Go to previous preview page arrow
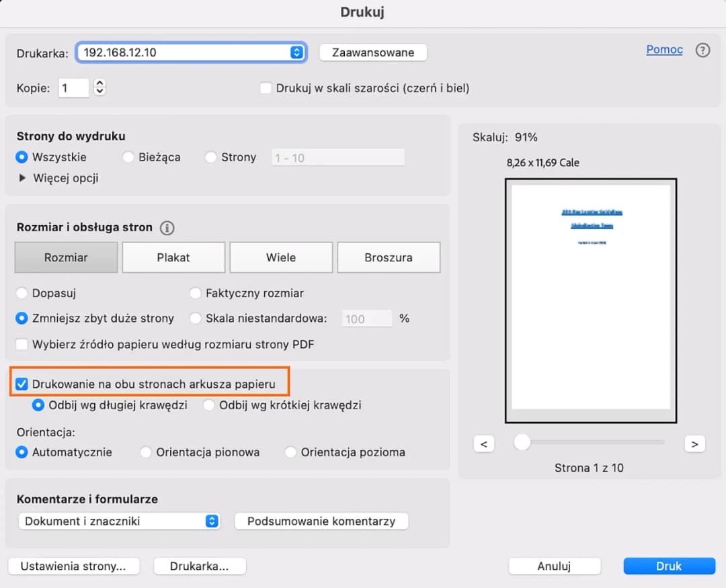 pyautogui.click(x=484, y=444)
